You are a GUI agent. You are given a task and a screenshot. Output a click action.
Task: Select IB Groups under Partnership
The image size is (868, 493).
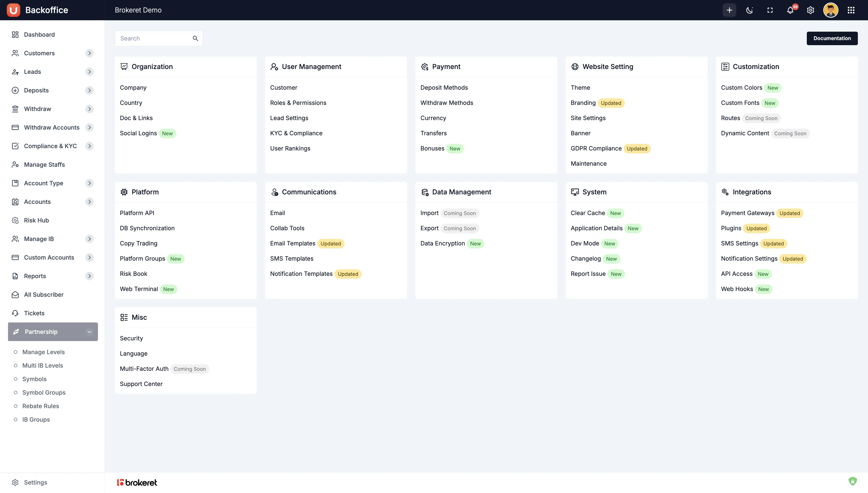pyautogui.click(x=36, y=420)
